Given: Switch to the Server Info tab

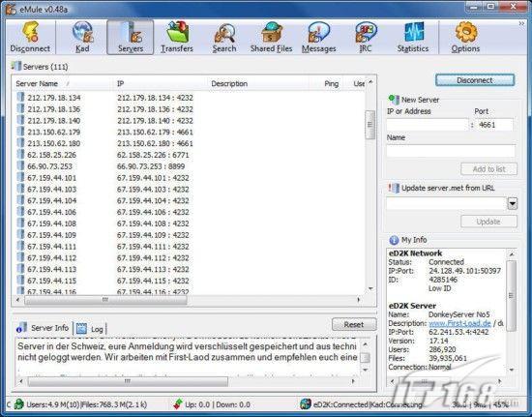Looking at the screenshot, I should pos(44,328).
